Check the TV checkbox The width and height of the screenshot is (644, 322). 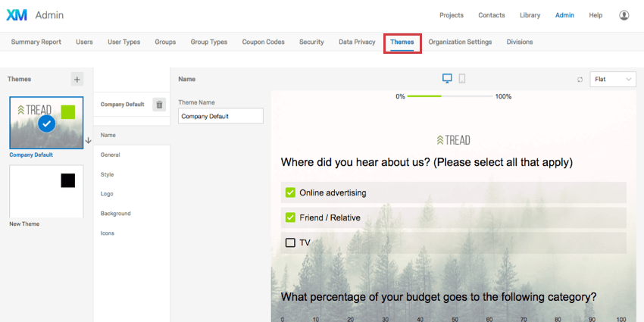[290, 242]
